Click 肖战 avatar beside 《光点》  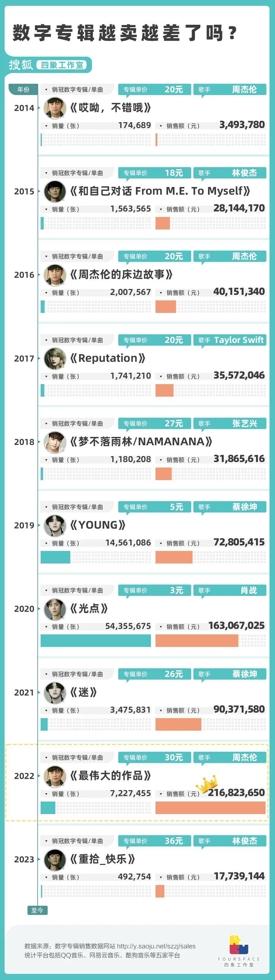click(x=55, y=609)
